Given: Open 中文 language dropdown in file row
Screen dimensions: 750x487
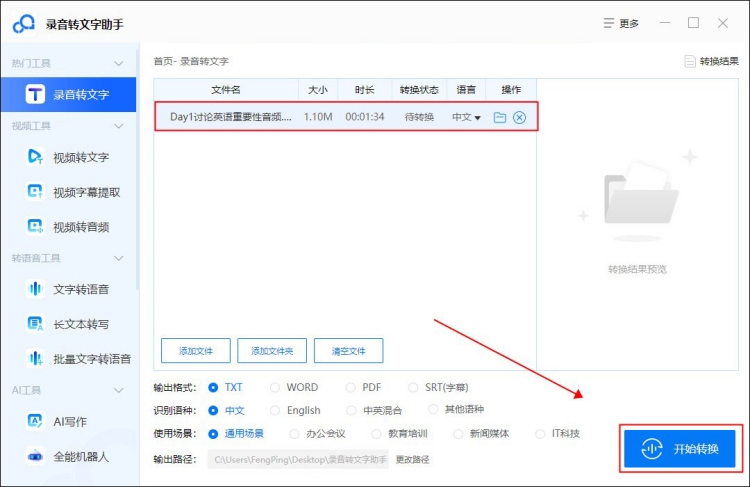Looking at the screenshot, I should tap(466, 117).
